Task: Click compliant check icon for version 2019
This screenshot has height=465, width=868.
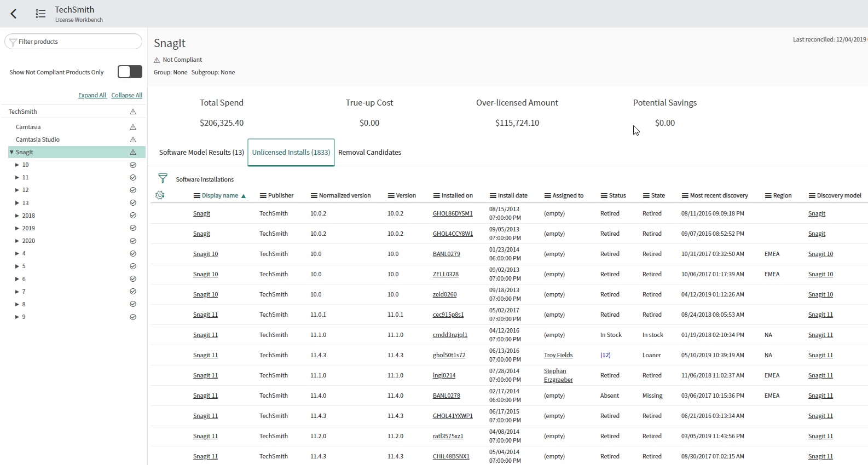Action: pyautogui.click(x=132, y=228)
